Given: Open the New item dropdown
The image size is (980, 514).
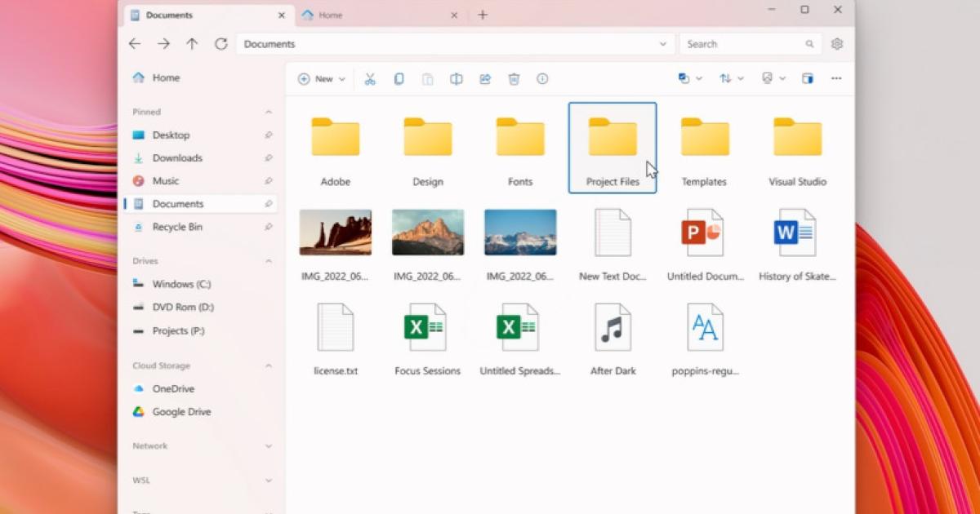Looking at the screenshot, I should click(x=322, y=79).
